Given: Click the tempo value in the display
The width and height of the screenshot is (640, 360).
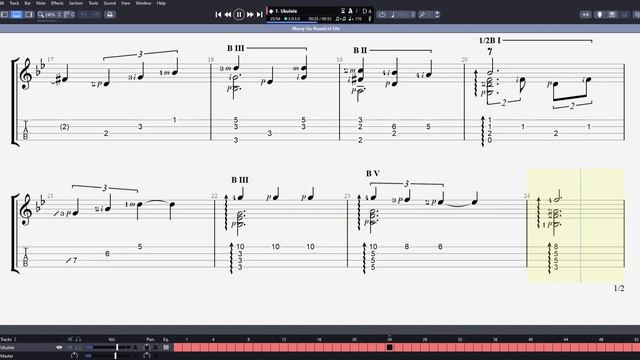Looking at the screenshot, I should (x=355, y=19).
